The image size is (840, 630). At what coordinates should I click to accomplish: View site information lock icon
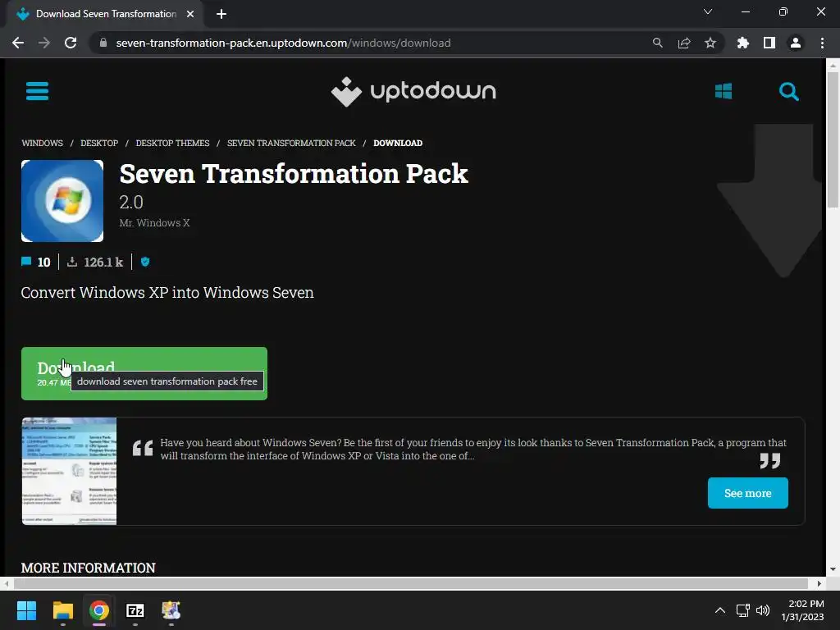tap(103, 43)
